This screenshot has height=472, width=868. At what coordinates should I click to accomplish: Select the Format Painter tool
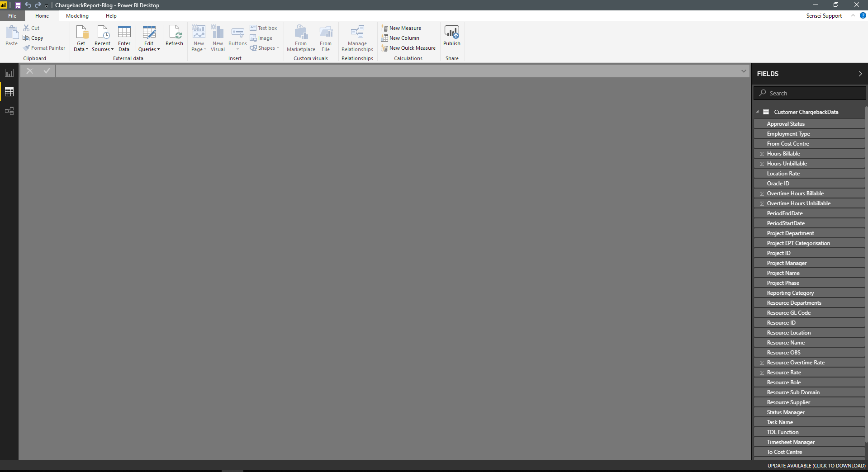pos(44,48)
